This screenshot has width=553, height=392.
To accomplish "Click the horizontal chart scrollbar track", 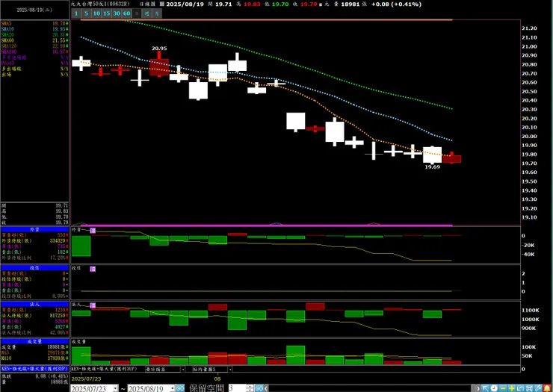I will click(371, 388).
